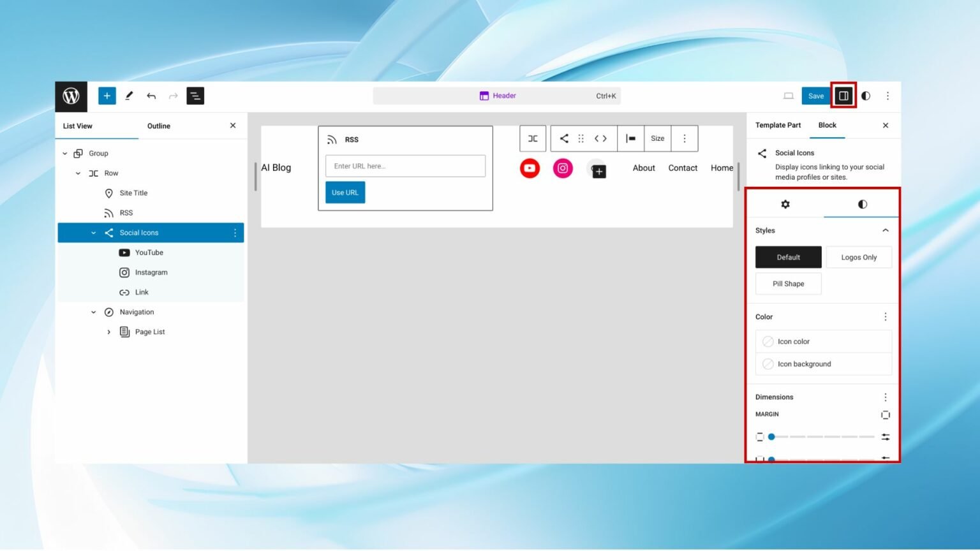Open the Template Part tab in sidebar
Screen dimensions: 980x551
(x=778, y=125)
